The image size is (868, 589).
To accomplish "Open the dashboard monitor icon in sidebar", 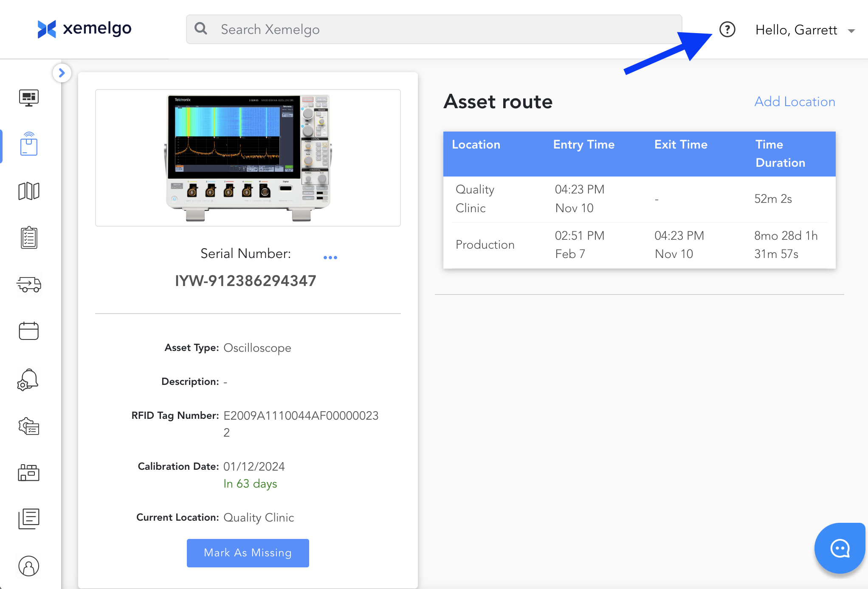I will tap(29, 98).
